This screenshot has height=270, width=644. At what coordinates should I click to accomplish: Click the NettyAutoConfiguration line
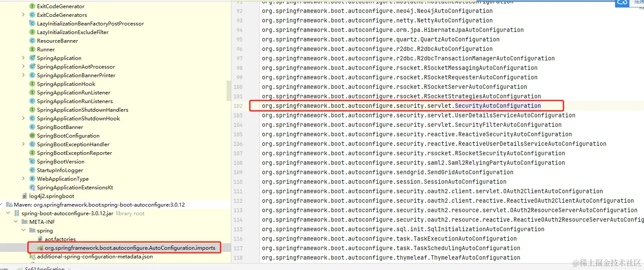[377, 20]
